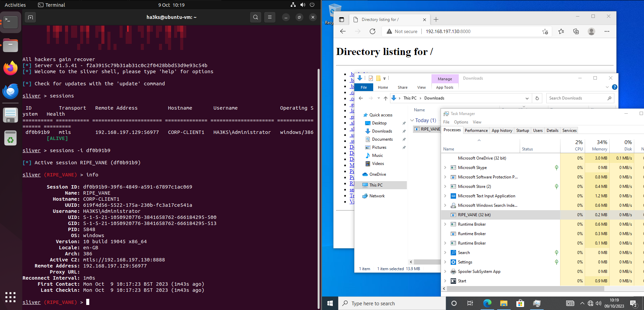Open the terminal hamburger menu

click(270, 17)
